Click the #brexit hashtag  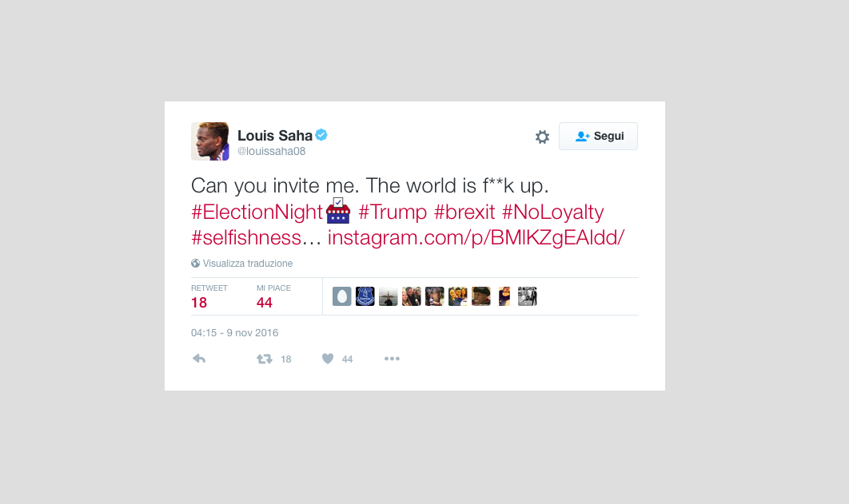464,212
